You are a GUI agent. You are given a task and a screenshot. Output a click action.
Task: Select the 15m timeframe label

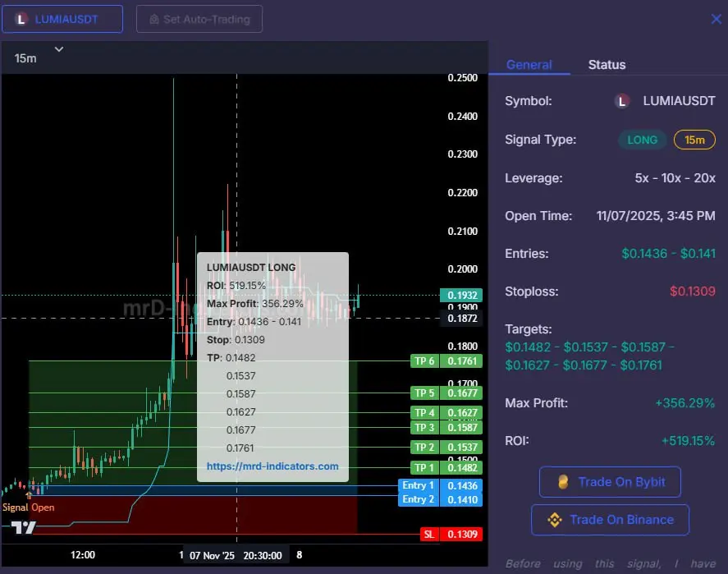(x=25, y=58)
